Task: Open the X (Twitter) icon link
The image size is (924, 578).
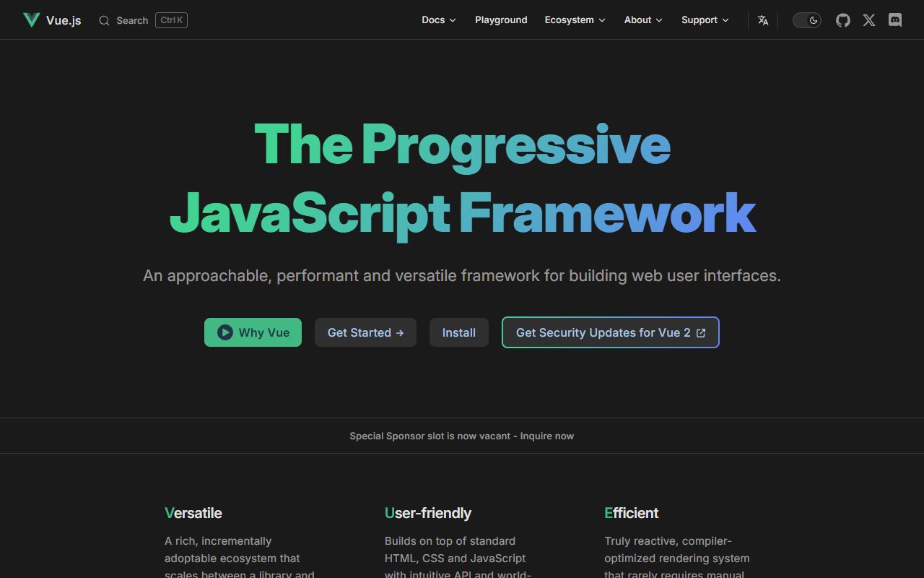Action: [869, 20]
